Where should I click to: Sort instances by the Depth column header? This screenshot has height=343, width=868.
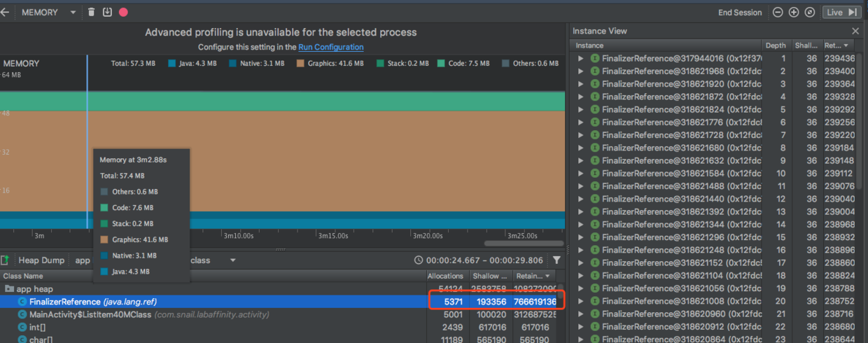click(776, 45)
